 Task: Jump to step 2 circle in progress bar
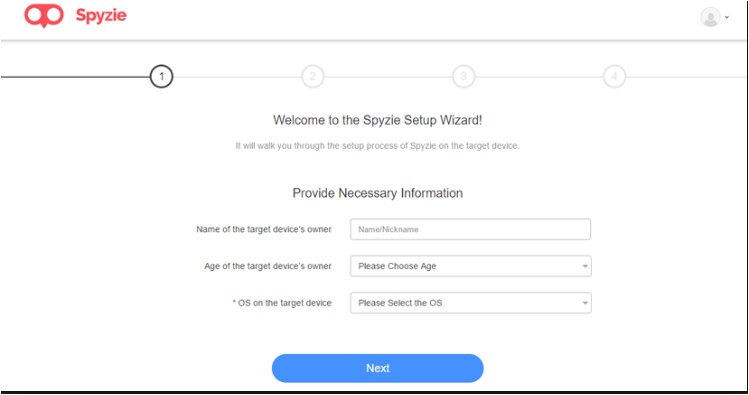[312, 76]
